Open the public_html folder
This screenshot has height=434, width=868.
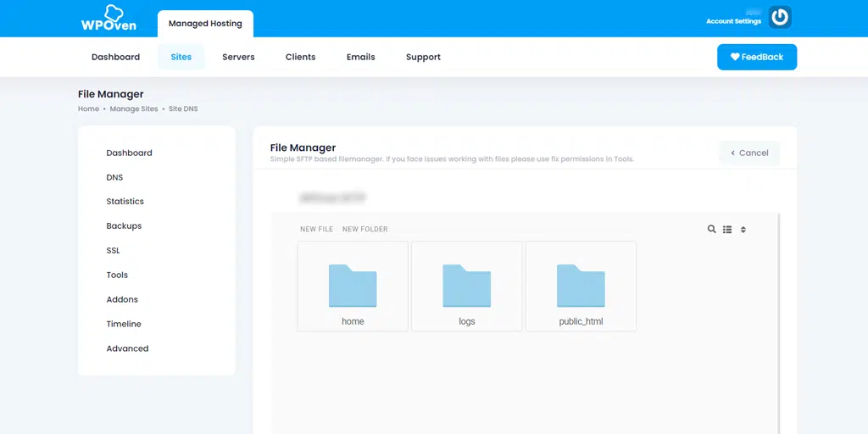pos(581,287)
